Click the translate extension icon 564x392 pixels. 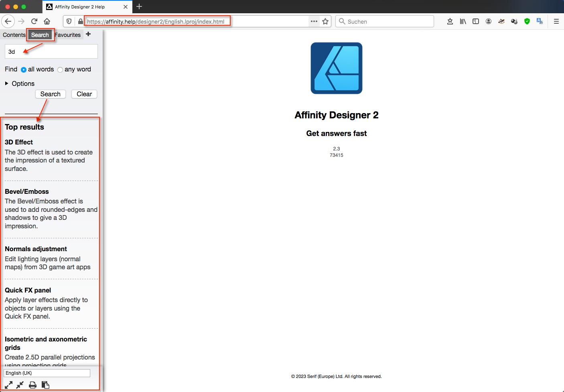[540, 21]
